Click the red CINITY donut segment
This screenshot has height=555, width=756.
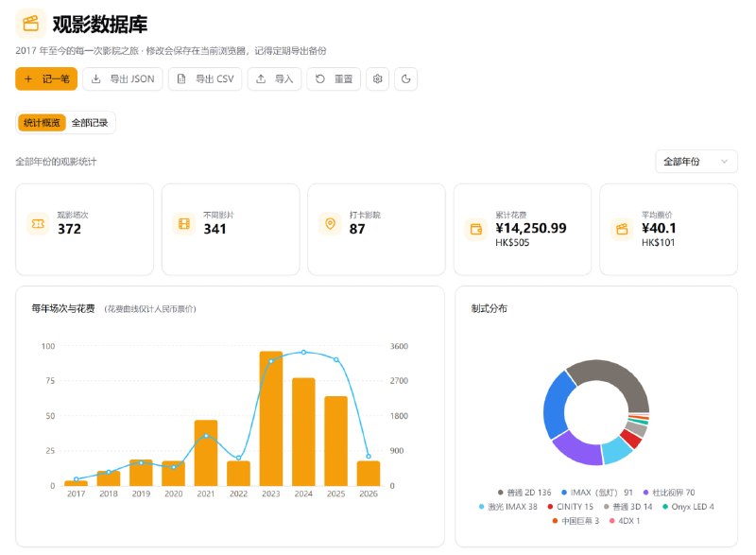coord(631,438)
